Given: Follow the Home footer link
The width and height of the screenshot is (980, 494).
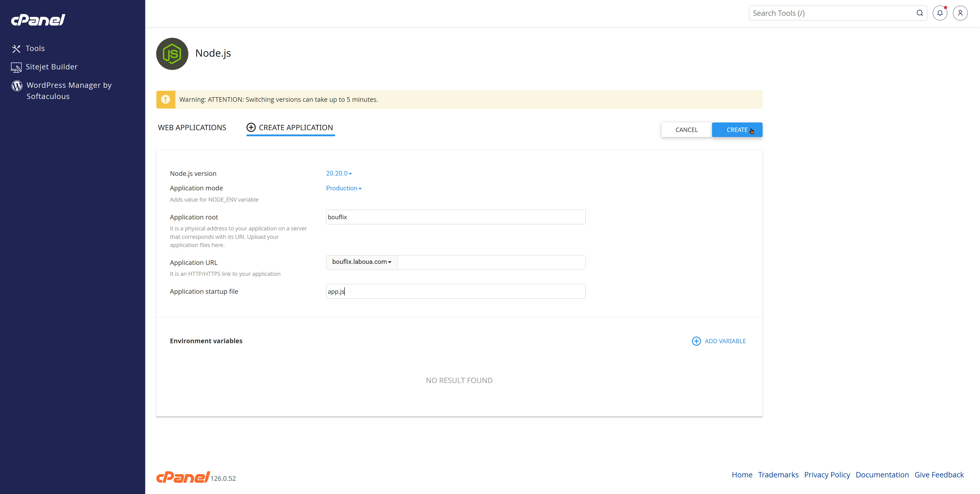Looking at the screenshot, I should click(742, 475).
